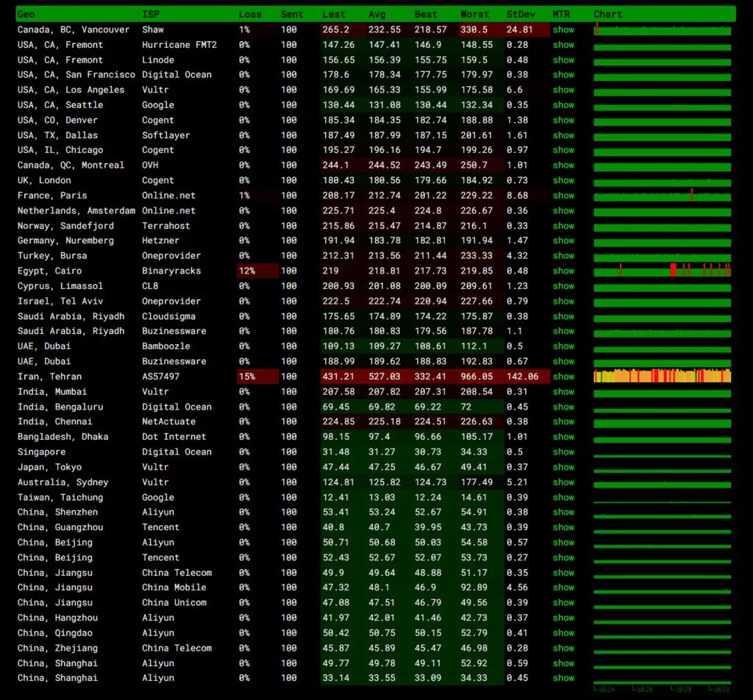Open show link for Iran, Tehran AS57497
753x700 pixels.
(x=563, y=377)
